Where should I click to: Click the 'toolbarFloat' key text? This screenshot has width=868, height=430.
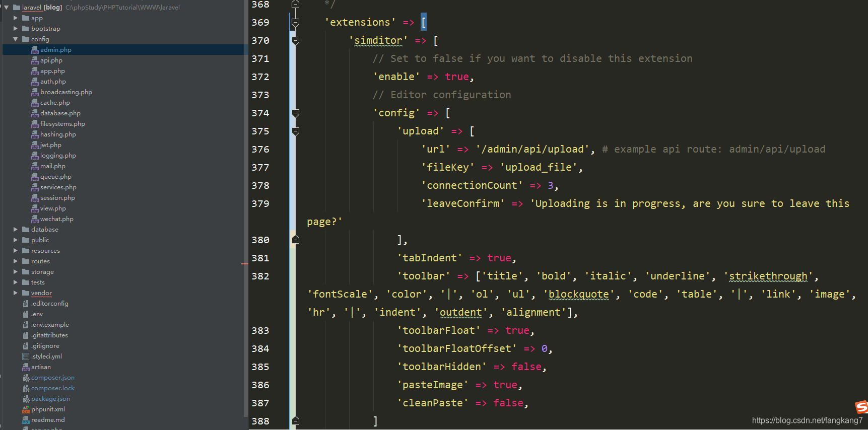point(439,330)
